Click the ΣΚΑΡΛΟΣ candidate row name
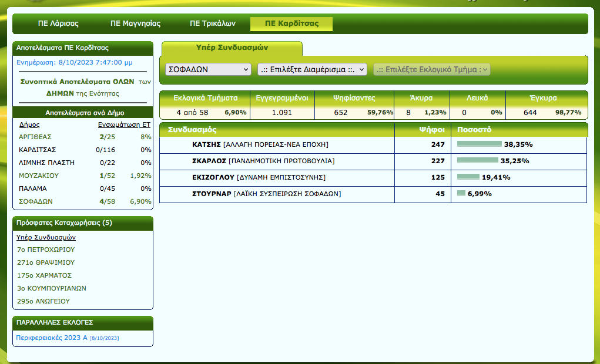 tap(209, 161)
